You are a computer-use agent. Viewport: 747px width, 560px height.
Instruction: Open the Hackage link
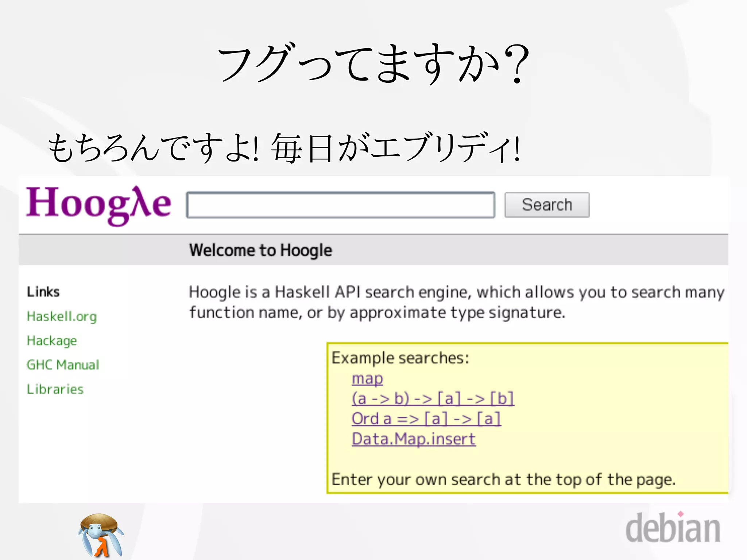pos(52,341)
